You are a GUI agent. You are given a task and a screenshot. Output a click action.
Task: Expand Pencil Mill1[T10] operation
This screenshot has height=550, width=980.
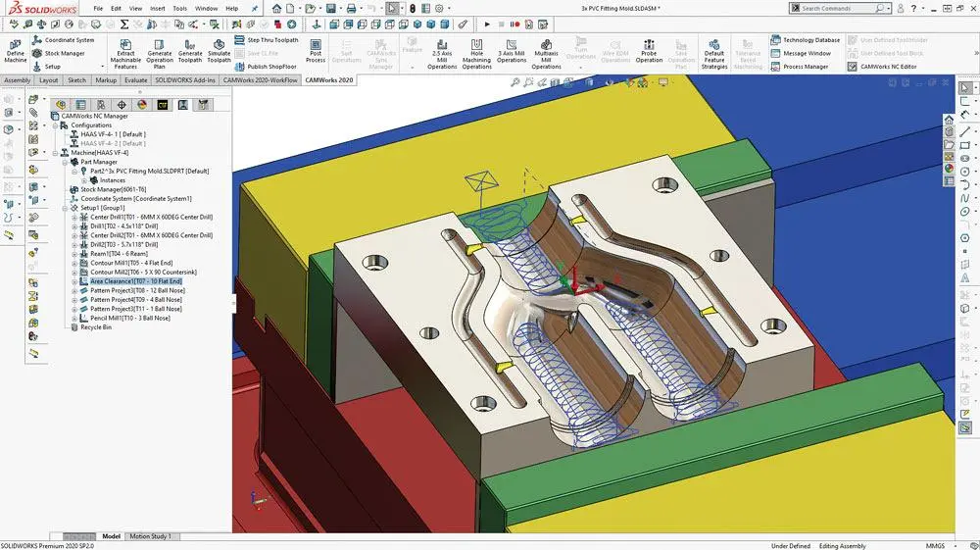[x=74, y=318]
